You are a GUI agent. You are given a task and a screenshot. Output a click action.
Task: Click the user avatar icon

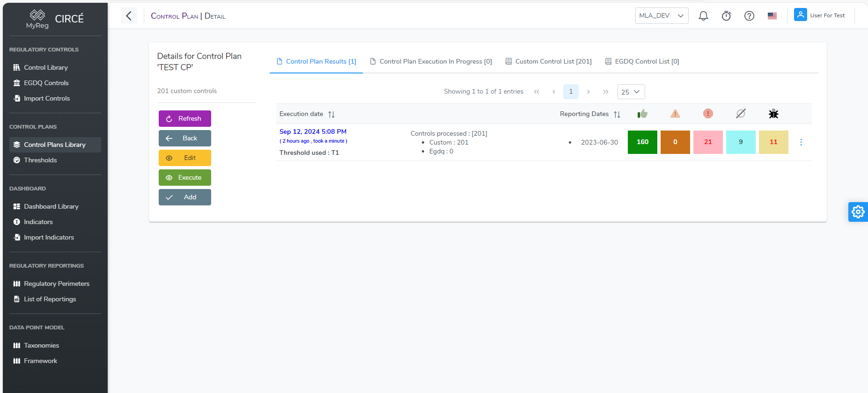800,15
